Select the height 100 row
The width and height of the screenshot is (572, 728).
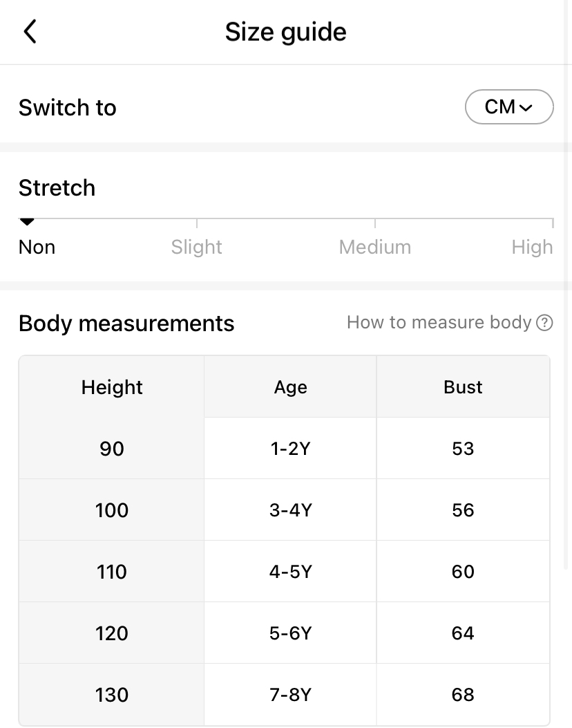[112, 510]
